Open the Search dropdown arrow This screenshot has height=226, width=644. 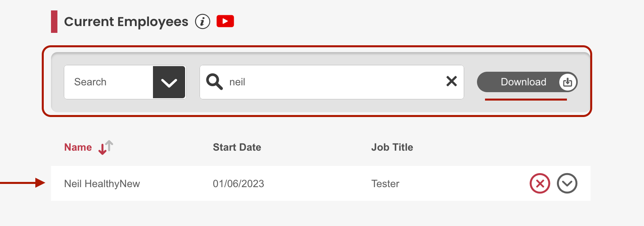click(x=169, y=82)
